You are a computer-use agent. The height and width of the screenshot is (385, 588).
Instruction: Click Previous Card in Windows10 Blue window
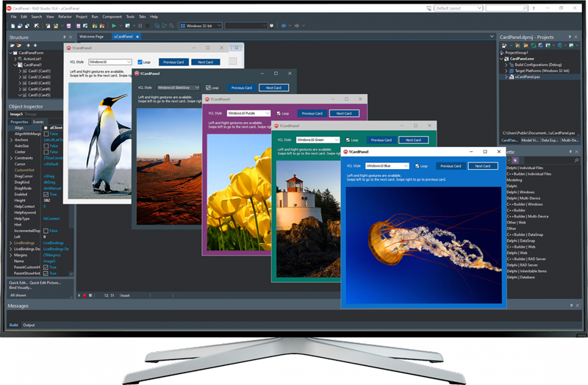451,166
